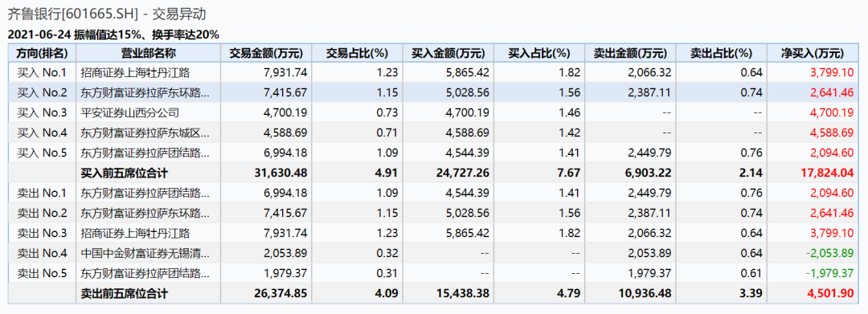Select the 买入 No.3 rank cell

coord(42,112)
